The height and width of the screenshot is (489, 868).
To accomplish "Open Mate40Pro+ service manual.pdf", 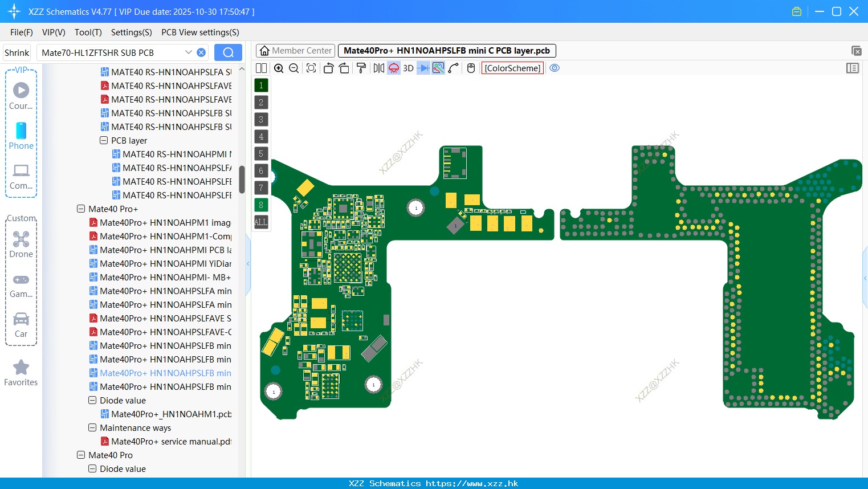I will [166, 441].
